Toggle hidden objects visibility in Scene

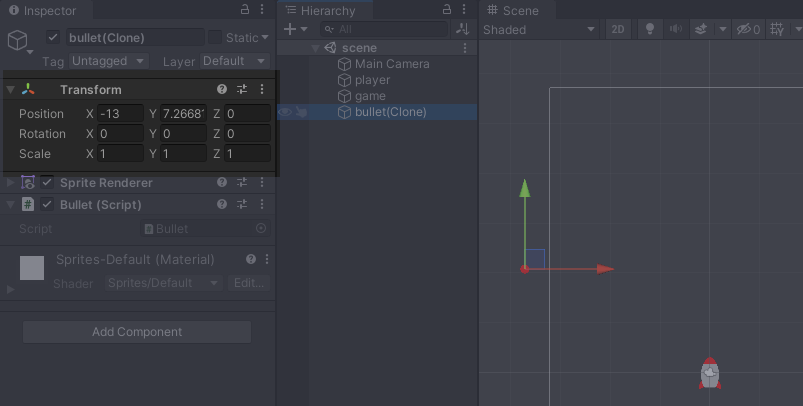(748, 29)
